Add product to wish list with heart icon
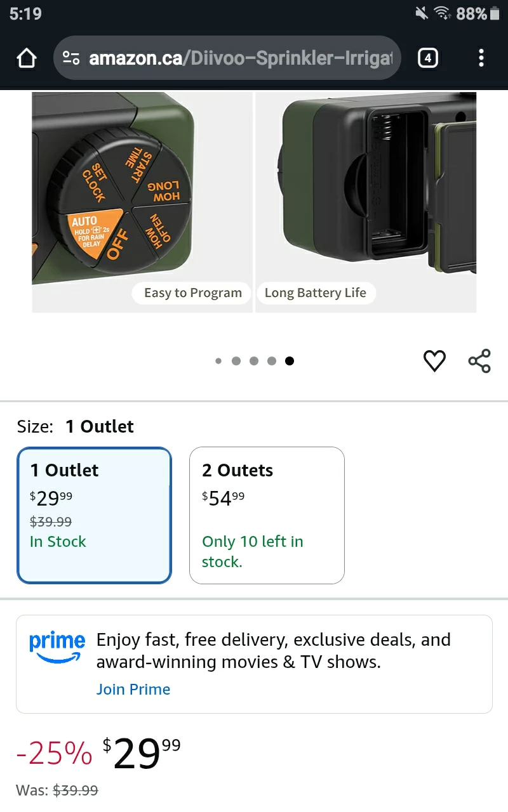508x812 pixels. (x=434, y=360)
